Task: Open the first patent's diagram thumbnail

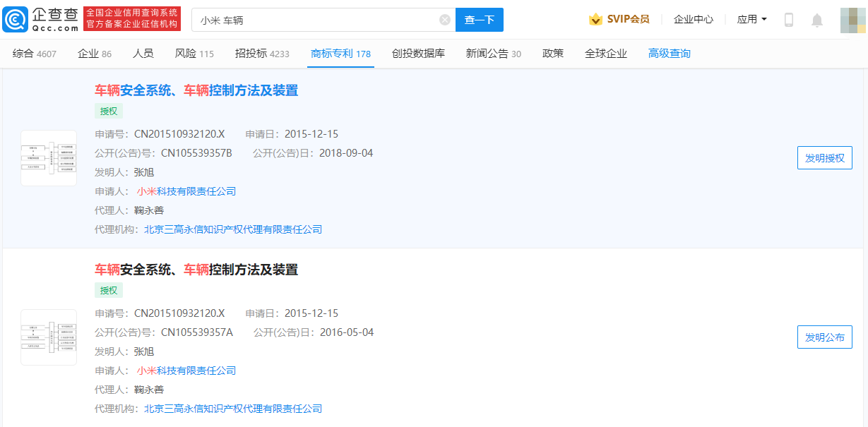Action: pyautogui.click(x=48, y=158)
